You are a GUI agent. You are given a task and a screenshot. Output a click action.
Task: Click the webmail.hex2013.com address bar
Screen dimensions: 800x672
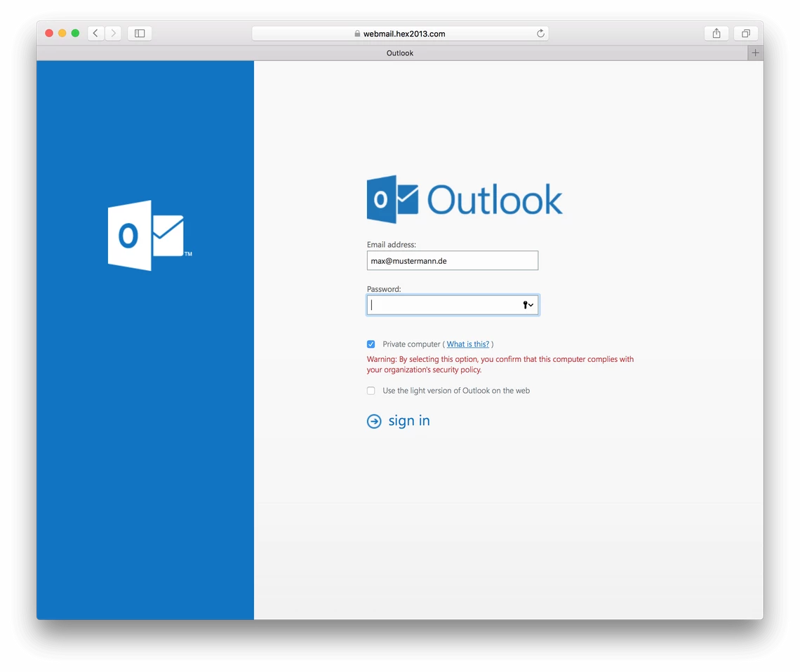click(400, 34)
